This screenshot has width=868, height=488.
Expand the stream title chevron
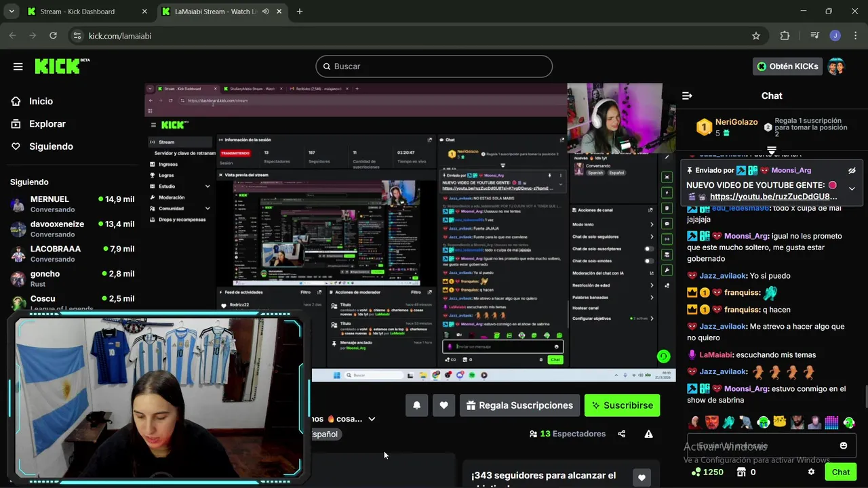click(x=372, y=419)
